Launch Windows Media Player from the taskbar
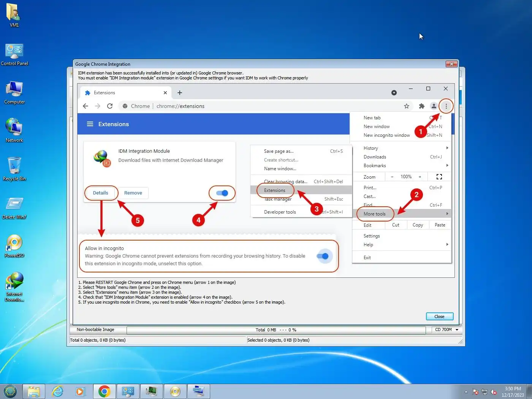 [81, 391]
